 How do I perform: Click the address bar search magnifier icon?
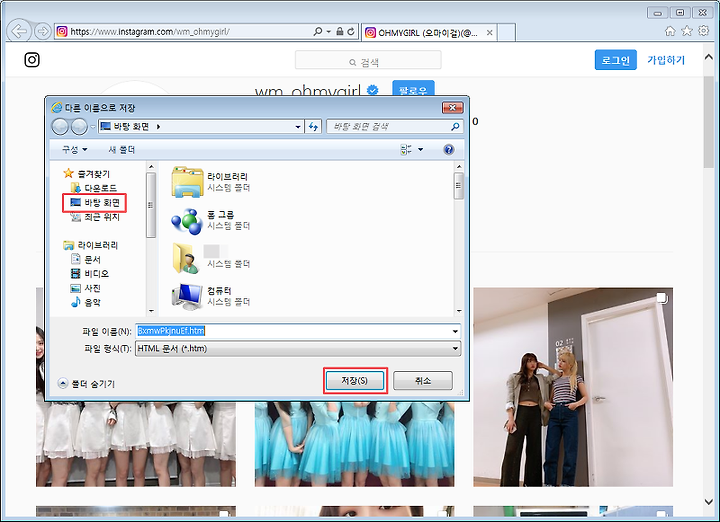pos(317,31)
